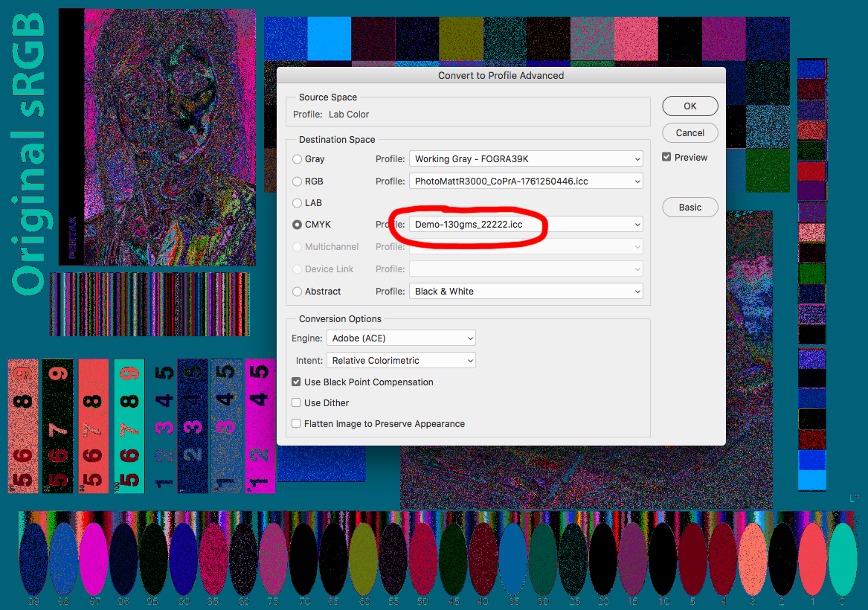Select the Abstract destination radio button
The height and width of the screenshot is (610, 868).
click(x=298, y=291)
